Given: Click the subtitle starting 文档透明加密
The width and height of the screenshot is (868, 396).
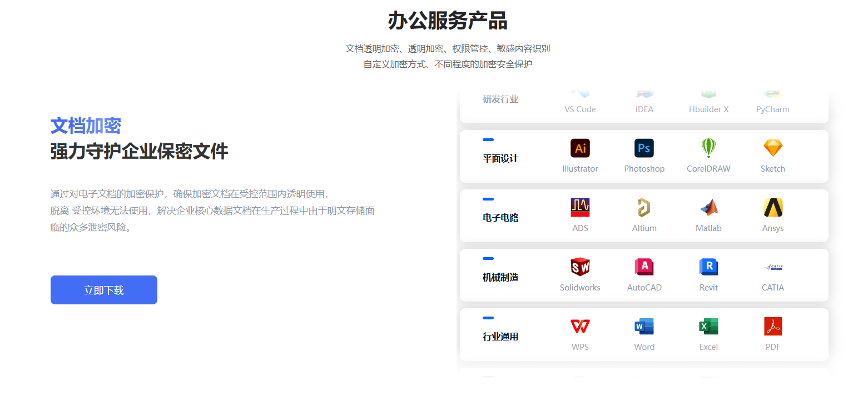Looking at the screenshot, I should tap(448, 49).
